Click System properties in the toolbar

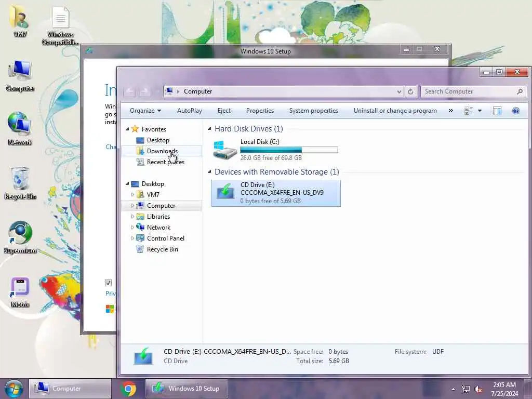click(313, 111)
